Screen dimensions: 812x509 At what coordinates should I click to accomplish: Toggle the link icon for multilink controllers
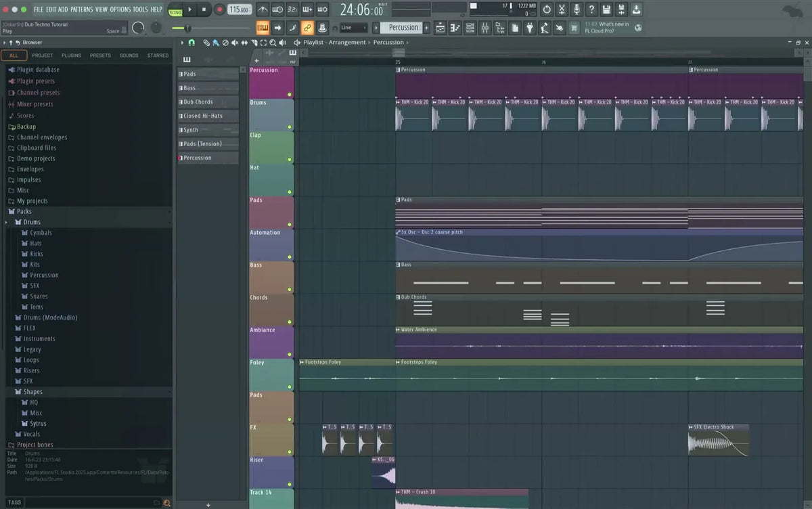click(308, 28)
